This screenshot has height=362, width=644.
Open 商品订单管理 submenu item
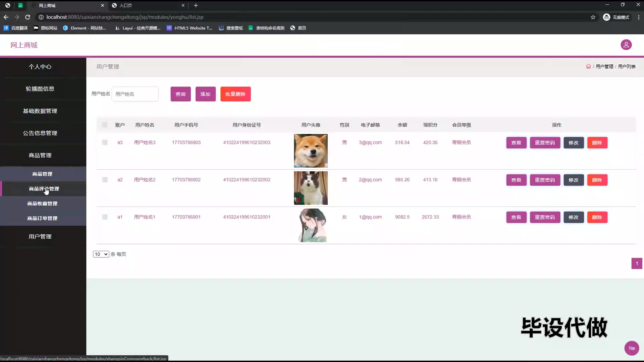click(x=42, y=218)
